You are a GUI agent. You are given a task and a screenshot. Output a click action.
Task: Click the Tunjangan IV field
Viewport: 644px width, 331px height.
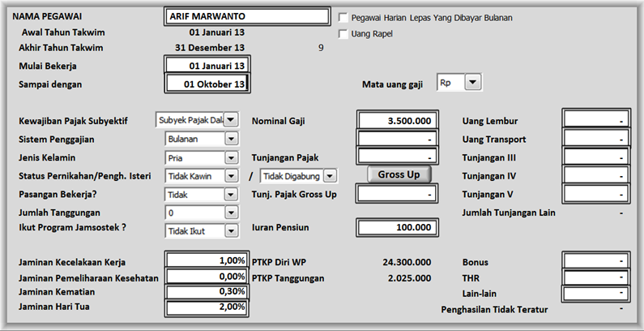596,175
